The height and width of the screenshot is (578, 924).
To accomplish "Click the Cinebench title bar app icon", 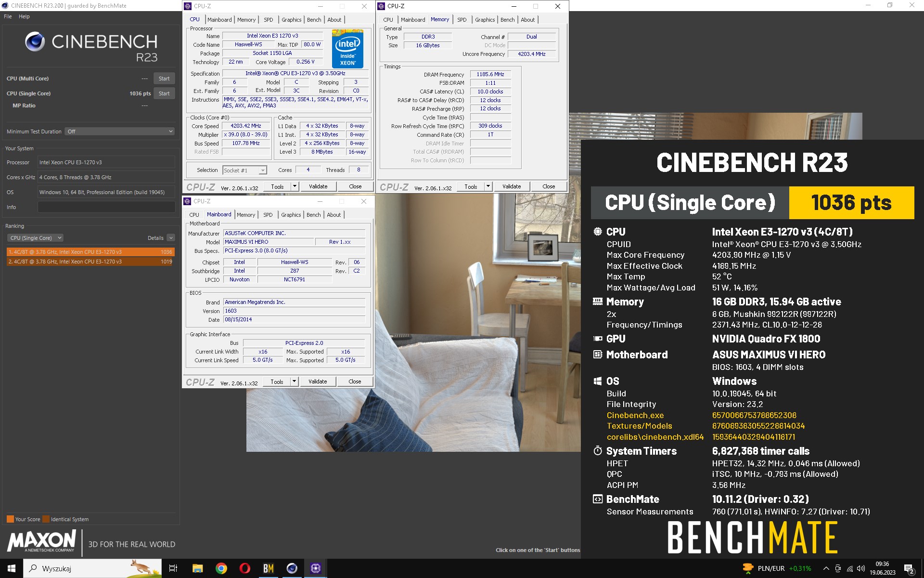I will coord(5,6).
